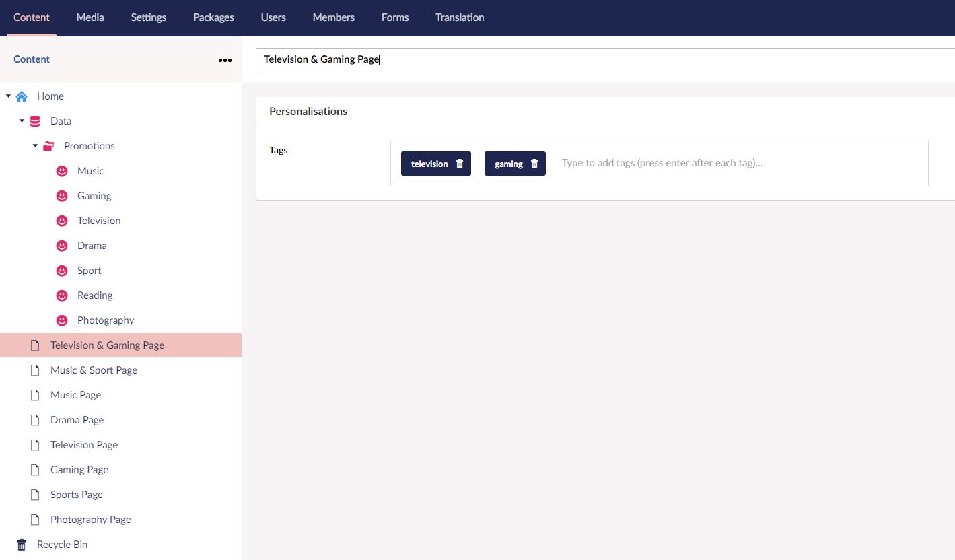This screenshot has width=955, height=560.
Task: Open the Drama promotion item
Action: click(92, 246)
